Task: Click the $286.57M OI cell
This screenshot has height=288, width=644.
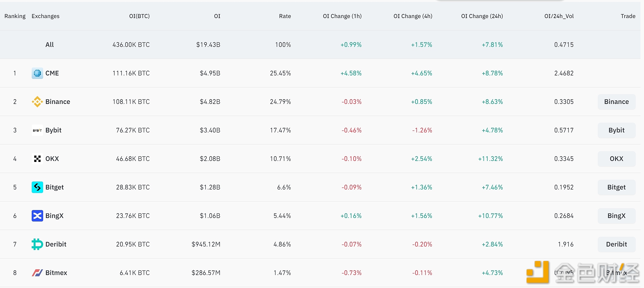Action: pos(206,273)
